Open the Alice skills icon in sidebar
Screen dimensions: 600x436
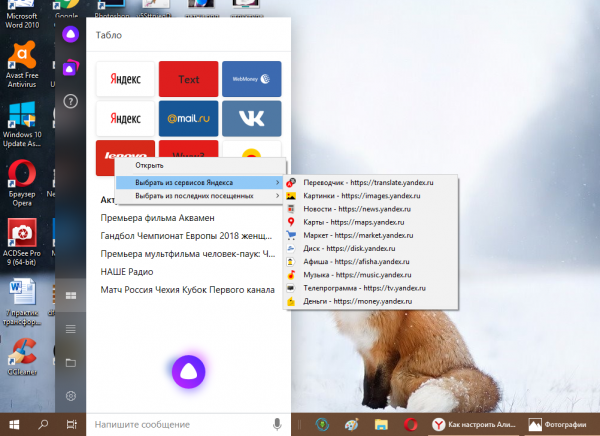[x=70, y=68]
